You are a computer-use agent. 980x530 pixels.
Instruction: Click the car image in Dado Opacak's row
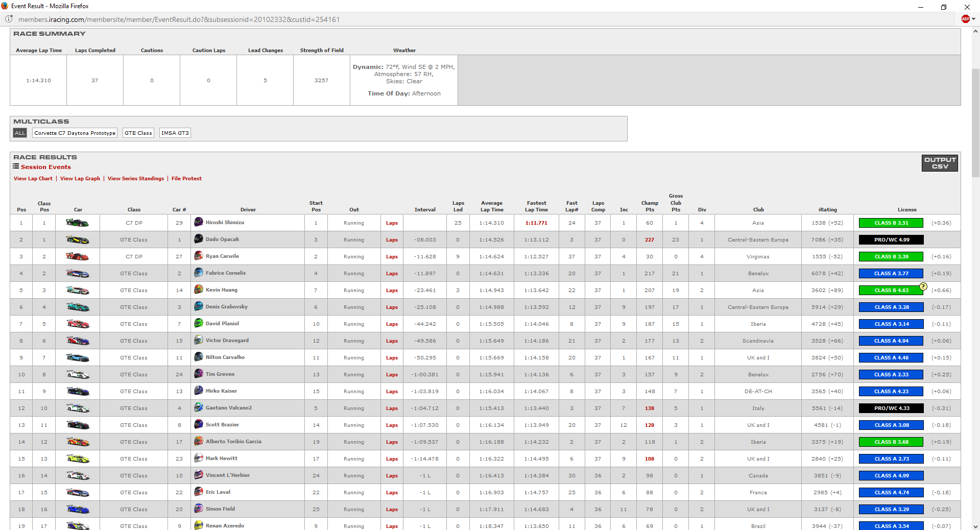pyautogui.click(x=78, y=239)
